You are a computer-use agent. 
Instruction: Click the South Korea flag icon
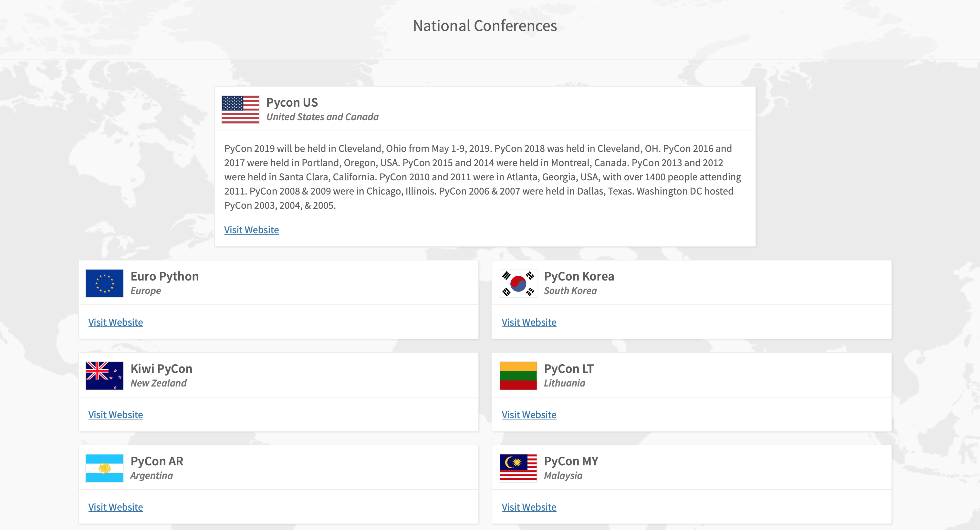518,283
